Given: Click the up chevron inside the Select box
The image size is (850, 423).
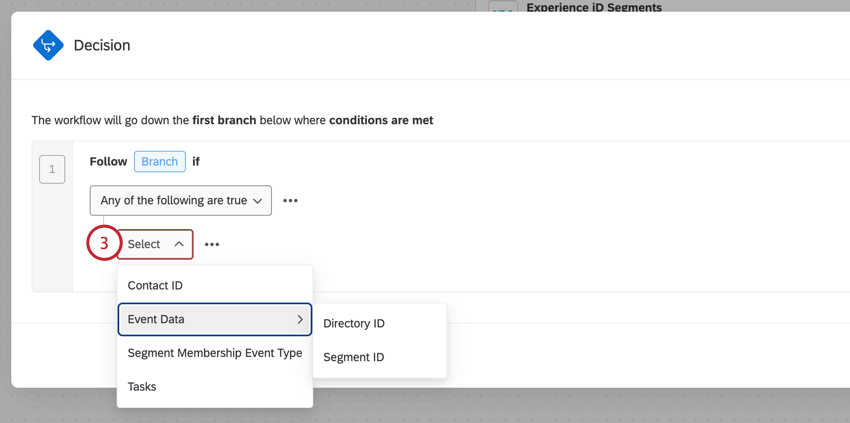Looking at the screenshot, I should coord(179,244).
